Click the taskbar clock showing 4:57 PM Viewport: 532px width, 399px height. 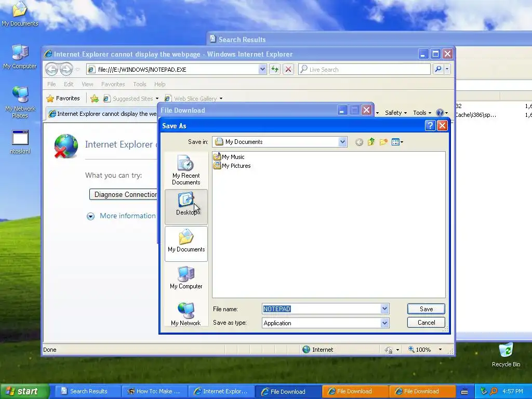pos(513,391)
